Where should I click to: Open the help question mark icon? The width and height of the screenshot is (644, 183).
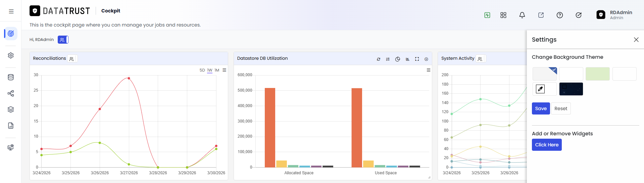[560, 15]
